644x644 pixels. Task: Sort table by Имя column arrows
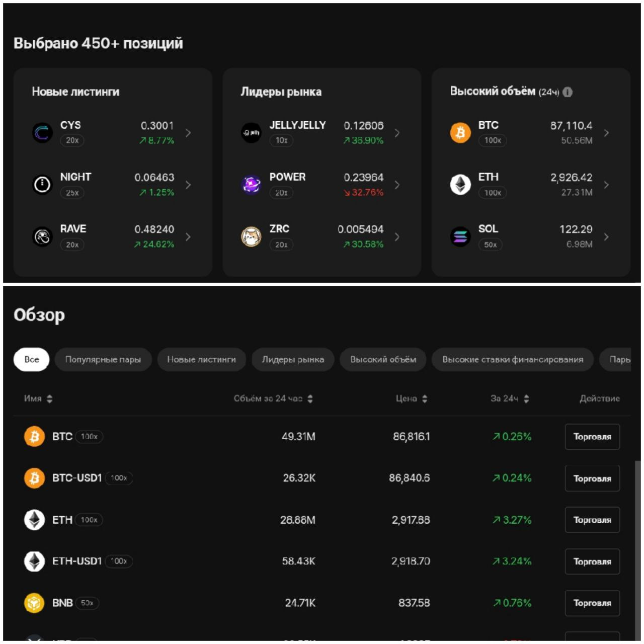[49, 399]
